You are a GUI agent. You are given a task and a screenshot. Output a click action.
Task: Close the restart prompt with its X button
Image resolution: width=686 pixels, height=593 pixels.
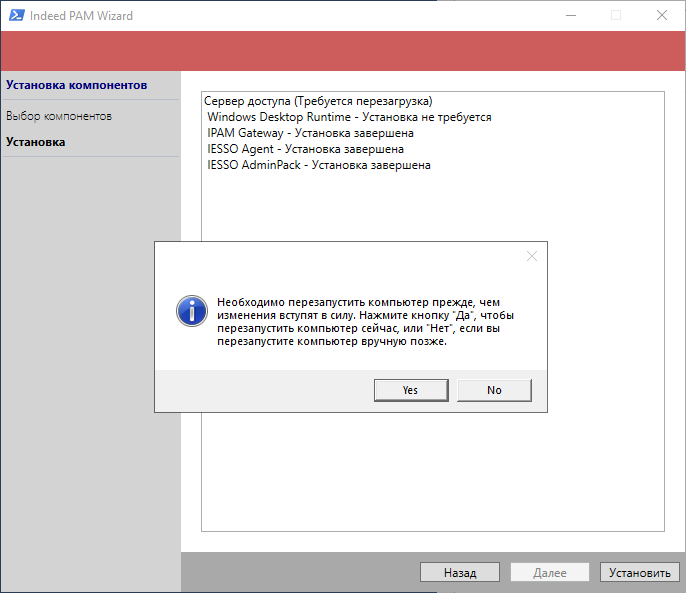tap(532, 256)
